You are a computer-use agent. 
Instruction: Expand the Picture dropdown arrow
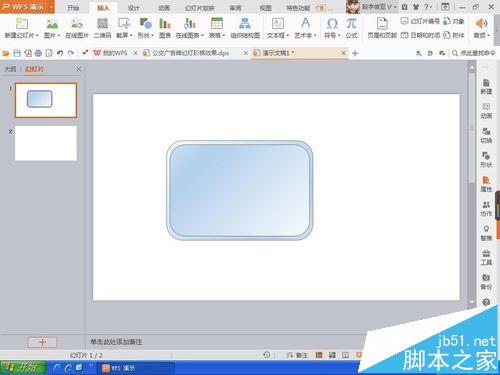pos(59,35)
